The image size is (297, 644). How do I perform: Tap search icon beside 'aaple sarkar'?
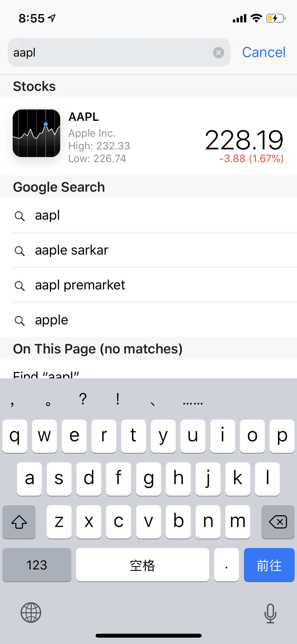(20, 251)
